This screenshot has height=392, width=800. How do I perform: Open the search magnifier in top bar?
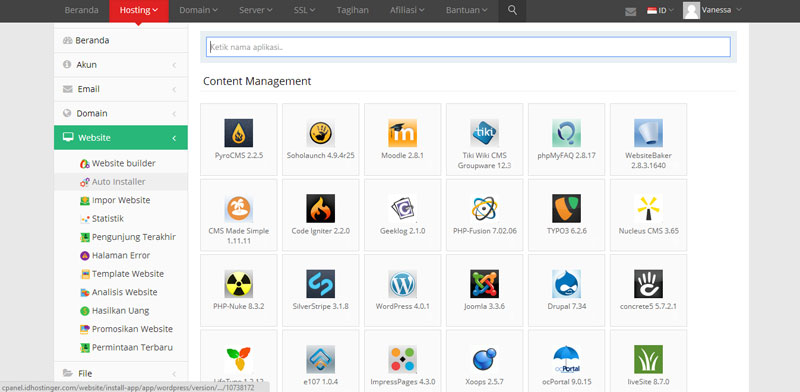point(512,10)
